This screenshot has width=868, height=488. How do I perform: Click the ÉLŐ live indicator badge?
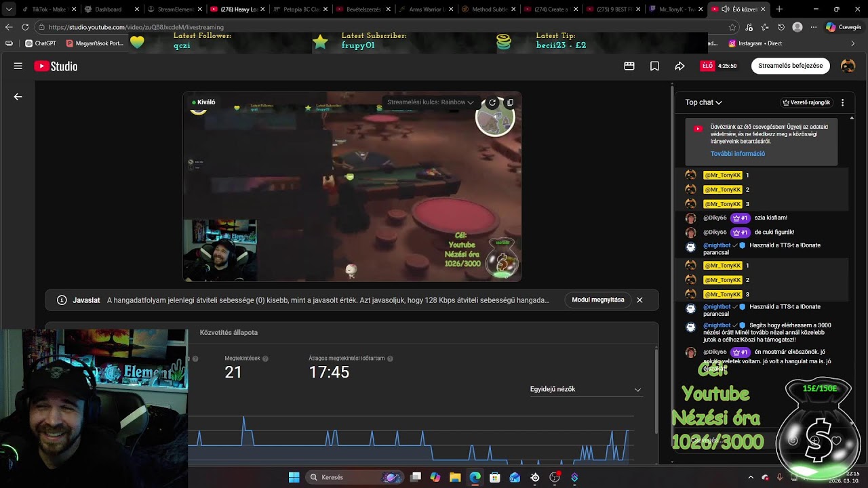(707, 66)
